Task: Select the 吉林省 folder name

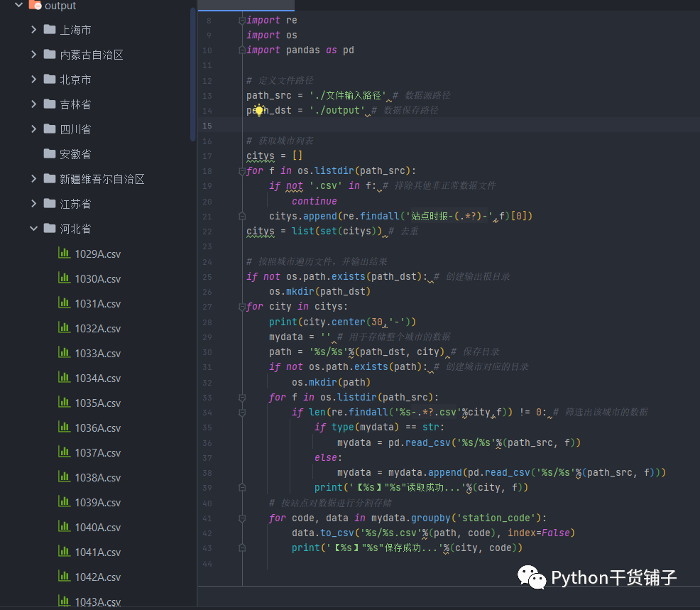Action: (75, 104)
